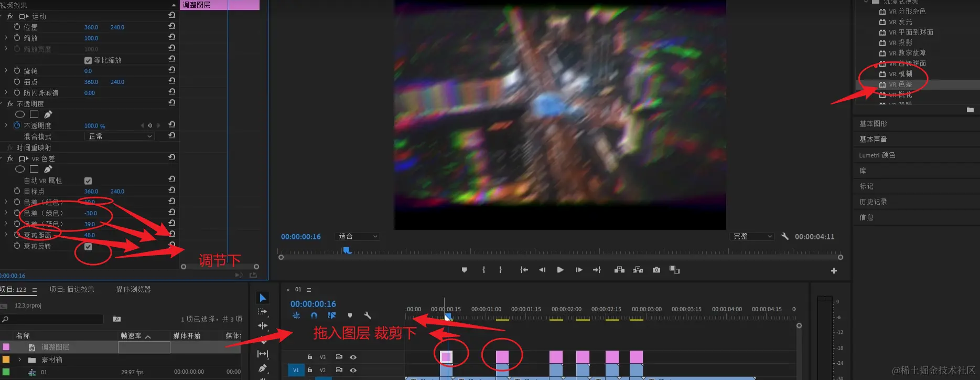The image size is (980, 380).
Task: Open the 完整 playback resolution dropdown
Action: [x=752, y=237]
